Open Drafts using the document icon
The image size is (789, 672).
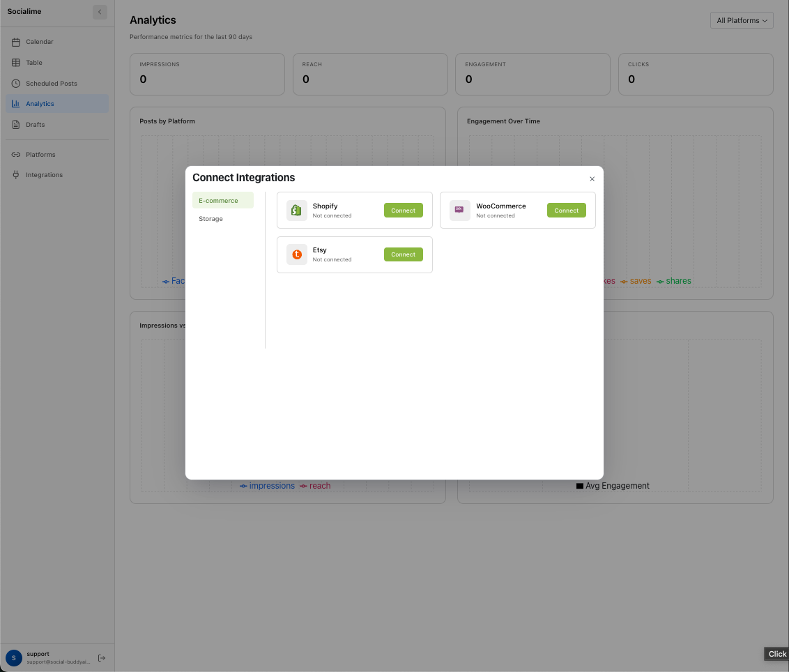pyautogui.click(x=15, y=124)
